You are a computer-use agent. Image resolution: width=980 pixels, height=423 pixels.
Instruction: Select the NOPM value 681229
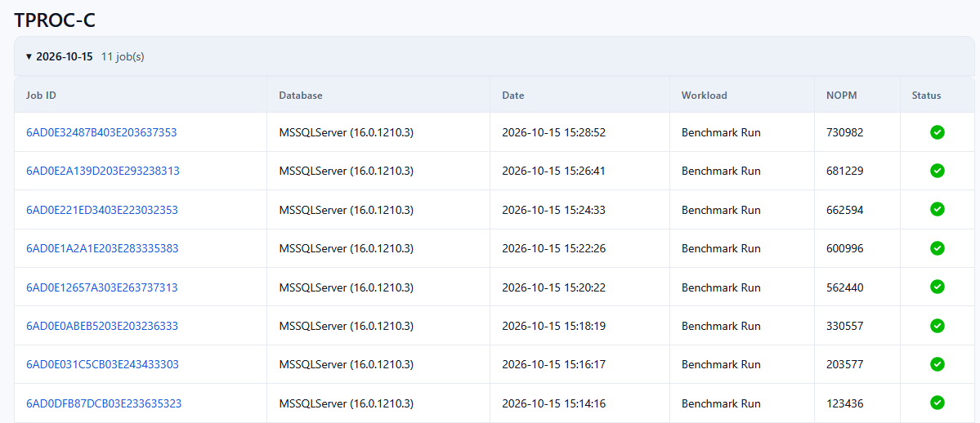[845, 171]
